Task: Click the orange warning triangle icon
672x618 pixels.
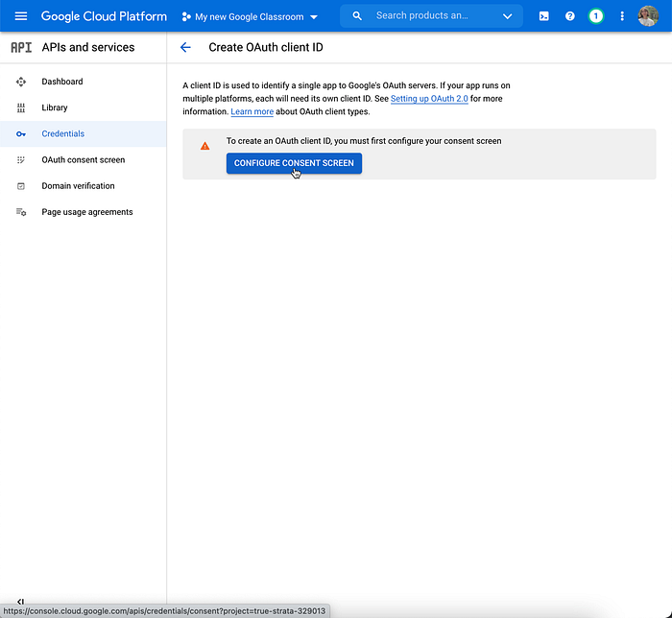Action: pos(204,146)
